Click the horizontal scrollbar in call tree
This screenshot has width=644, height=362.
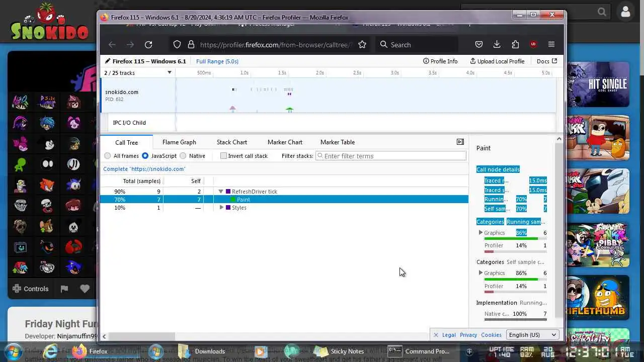click(142, 336)
